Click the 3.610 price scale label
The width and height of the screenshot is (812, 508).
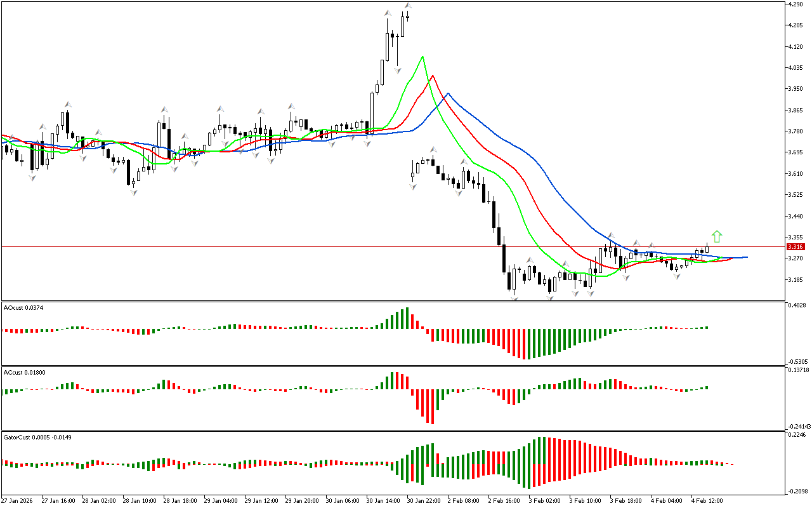[796, 173]
